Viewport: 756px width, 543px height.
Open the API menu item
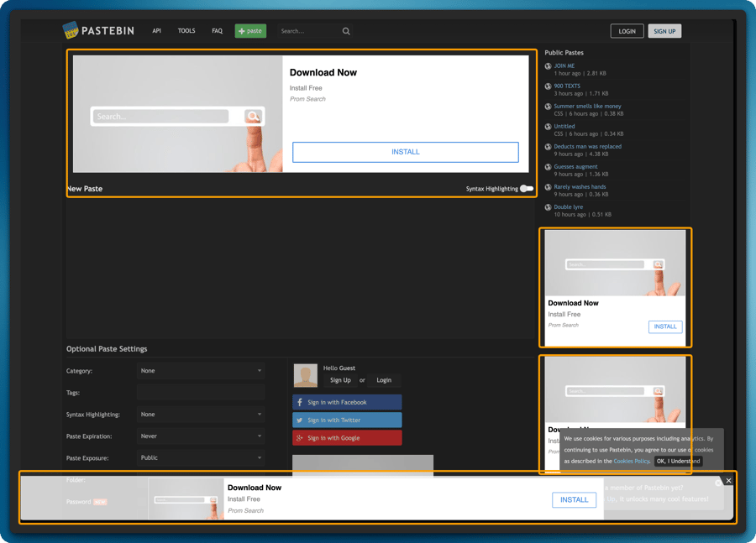[157, 31]
